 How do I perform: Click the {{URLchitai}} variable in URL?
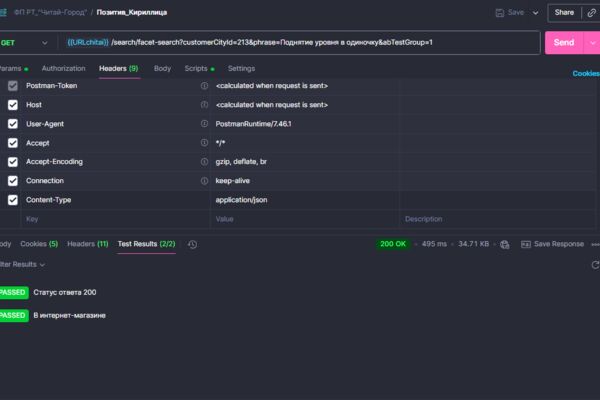point(88,42)
